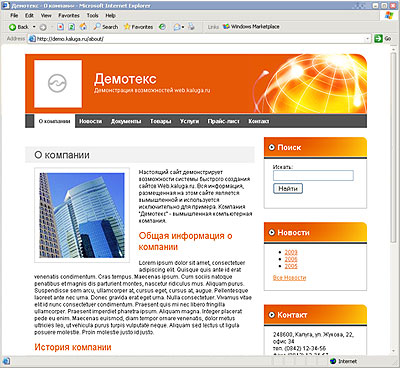Open the View menu

pyautogui.click(x=46, y=15)
